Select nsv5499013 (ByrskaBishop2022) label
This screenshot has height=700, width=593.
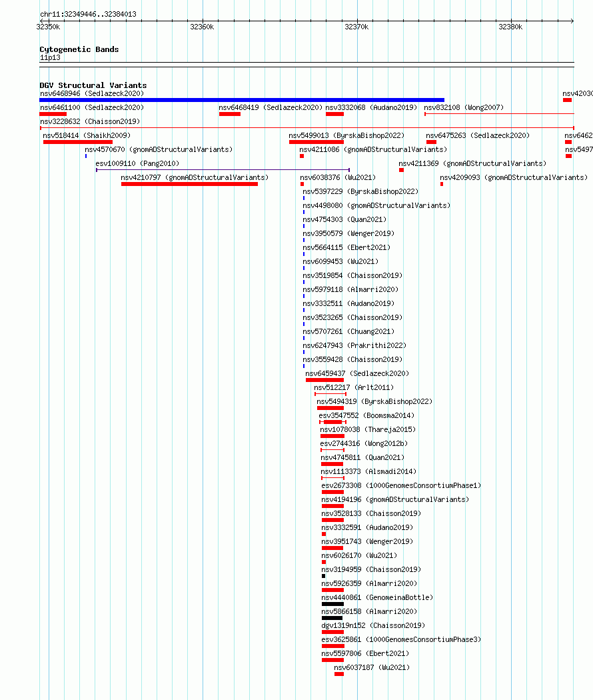[x=346, y=136]
